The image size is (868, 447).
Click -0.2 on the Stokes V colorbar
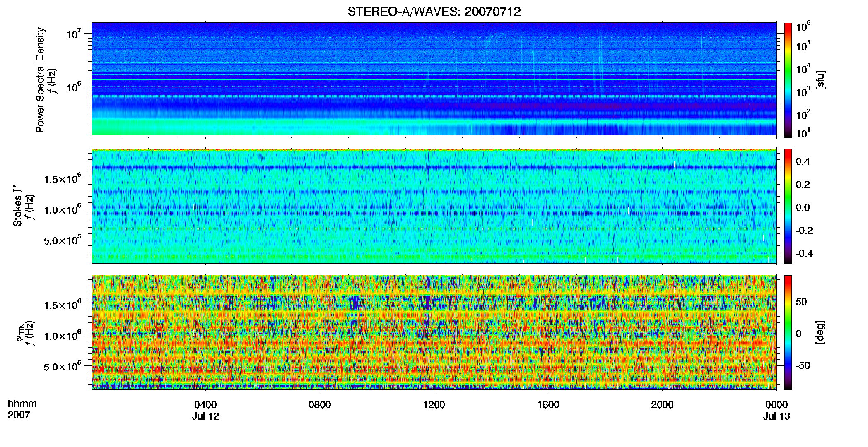804,230
